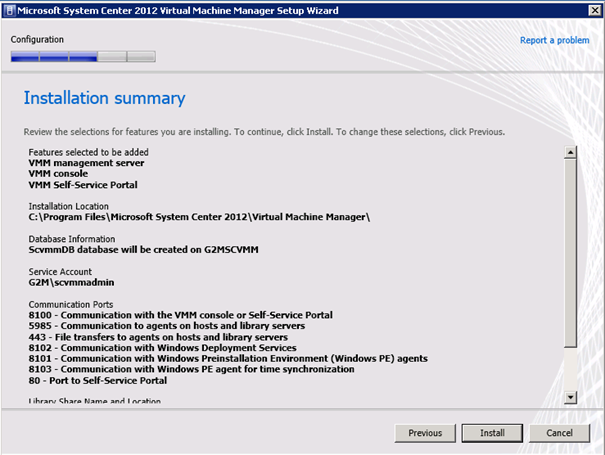Click the 8103 time synchronization line
This screenshot has width=605, height=455.
tap(191, 369)
